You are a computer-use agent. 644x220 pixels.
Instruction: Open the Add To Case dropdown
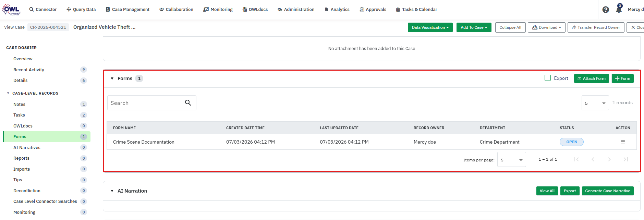pyautogui.click(x=474, y=27)
